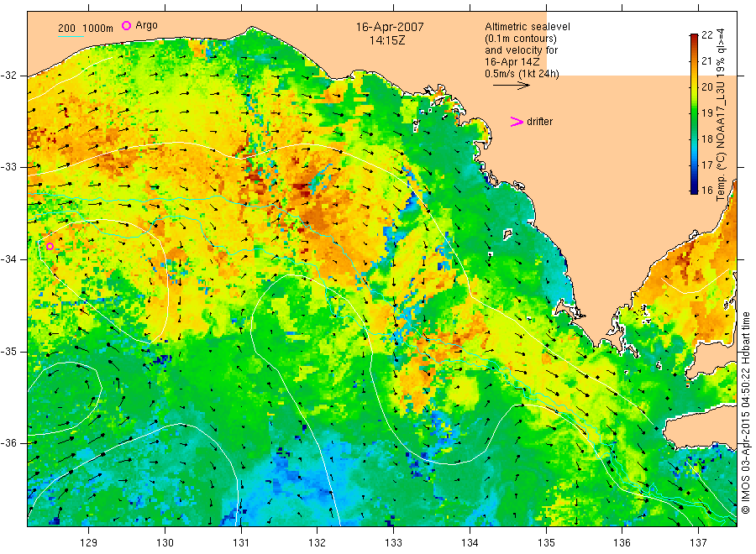Click longitude axis label 134
The image size is (756, 554).
[470, 543]
